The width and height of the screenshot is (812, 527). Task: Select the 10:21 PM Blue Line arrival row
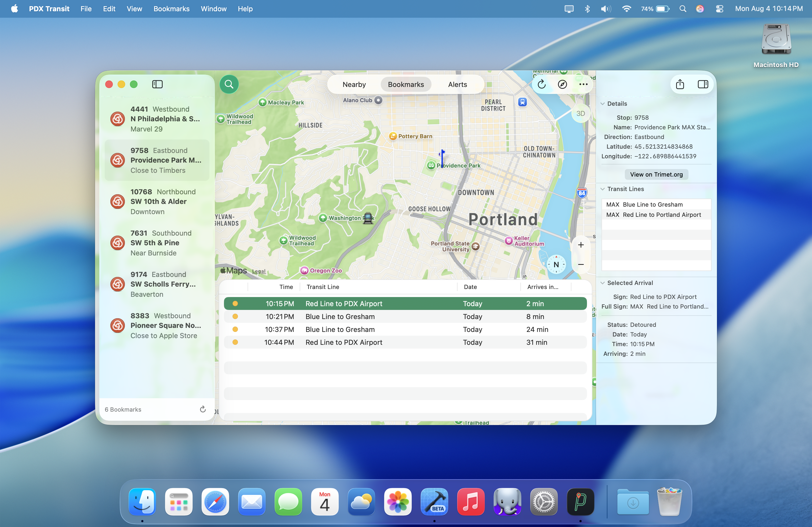(x=405, y=316)
